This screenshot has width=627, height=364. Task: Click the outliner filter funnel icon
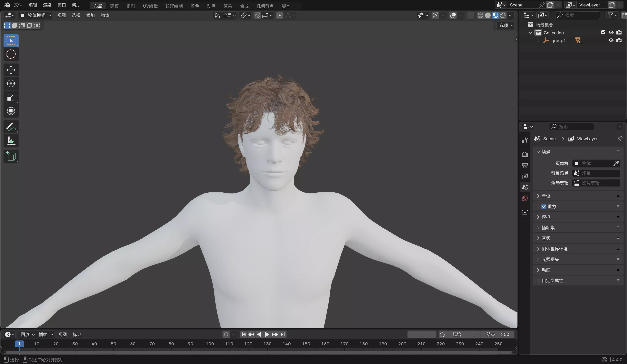coord(610,15)
